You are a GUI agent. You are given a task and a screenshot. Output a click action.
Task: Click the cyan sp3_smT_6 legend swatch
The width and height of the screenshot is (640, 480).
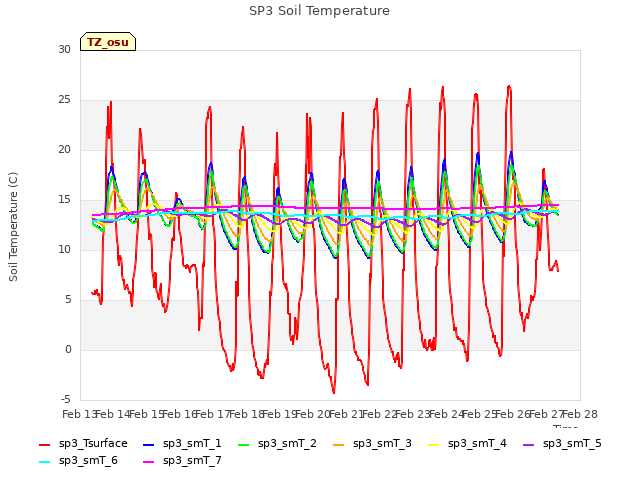coord(44,462)
